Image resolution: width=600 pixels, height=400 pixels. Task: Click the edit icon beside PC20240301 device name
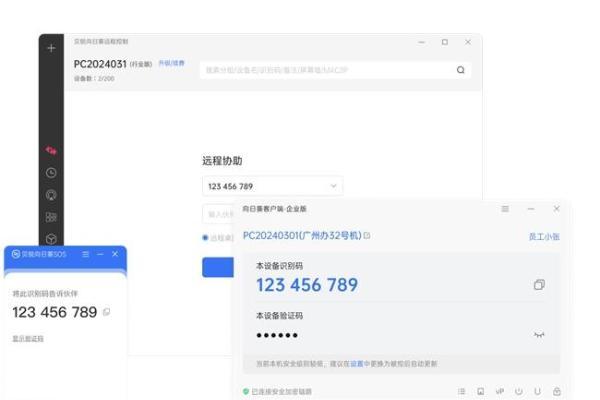(x=367, y=236)
